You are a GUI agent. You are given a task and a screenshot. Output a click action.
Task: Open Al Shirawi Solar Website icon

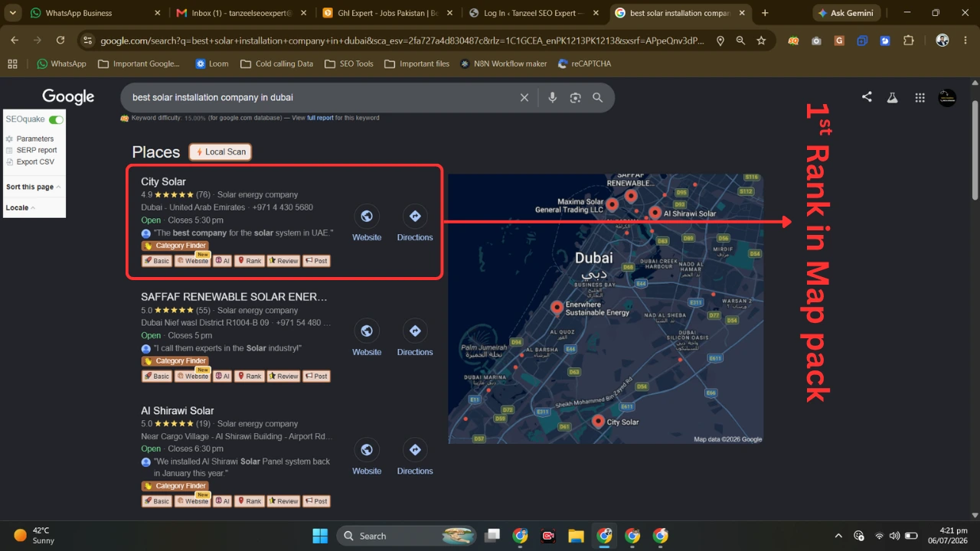pyautogui.click(x=367, y=450)
